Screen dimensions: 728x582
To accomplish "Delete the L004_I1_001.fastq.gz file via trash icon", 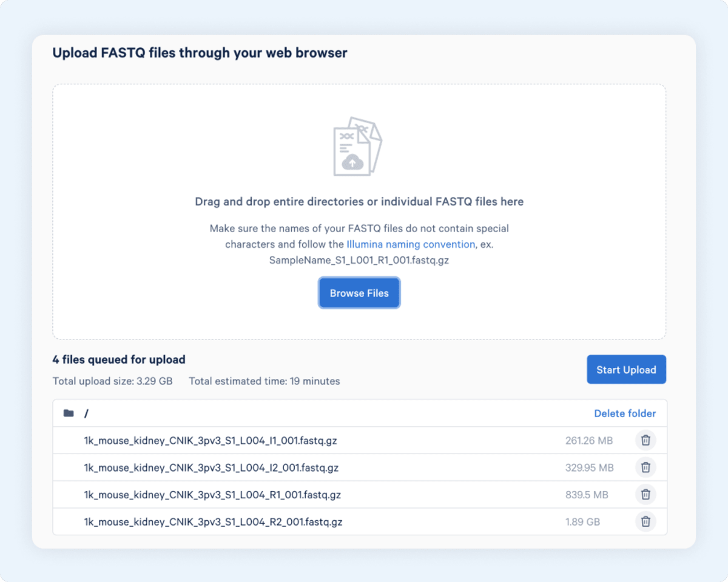I will point(645,441).
